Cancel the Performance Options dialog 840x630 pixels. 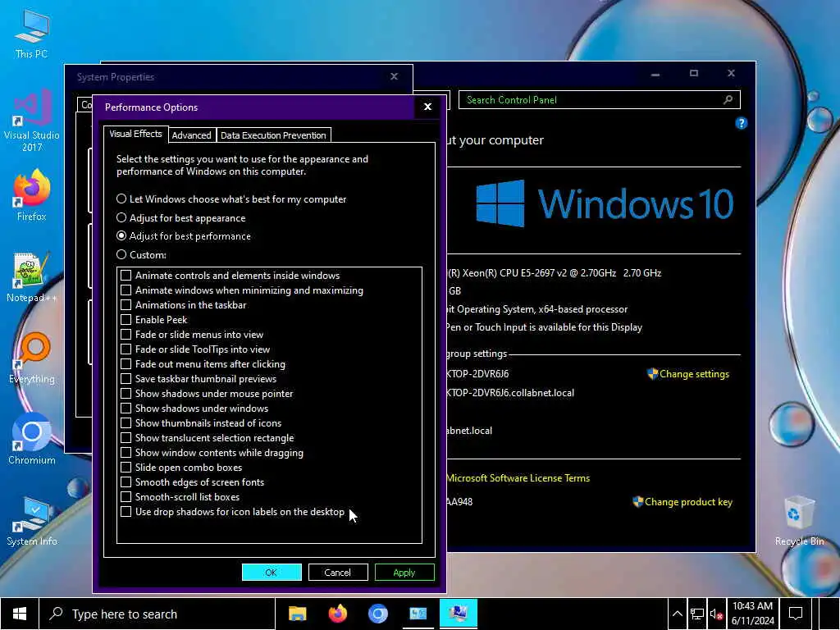337,572
